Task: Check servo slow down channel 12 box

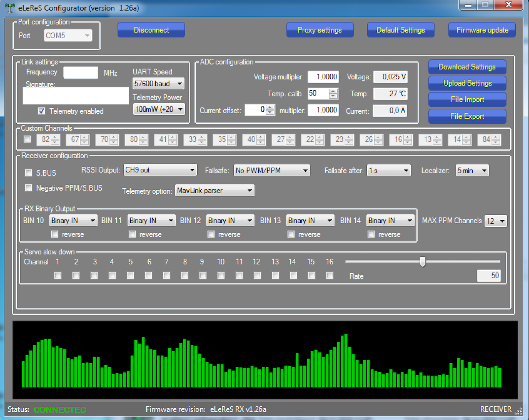Action: tap(257, 275)
